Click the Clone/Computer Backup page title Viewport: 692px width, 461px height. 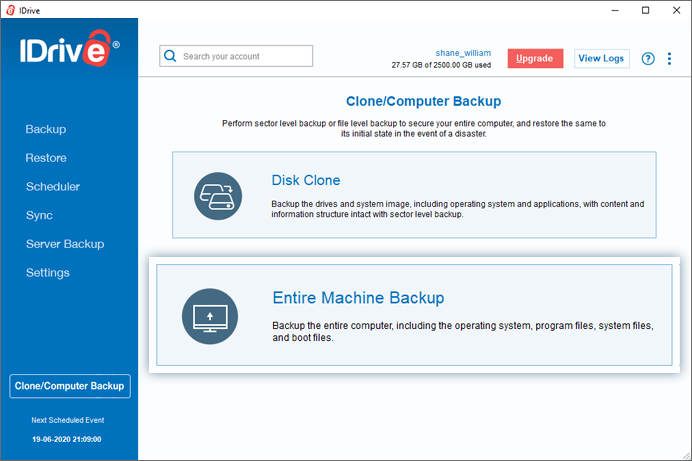[x=423, y=101]
